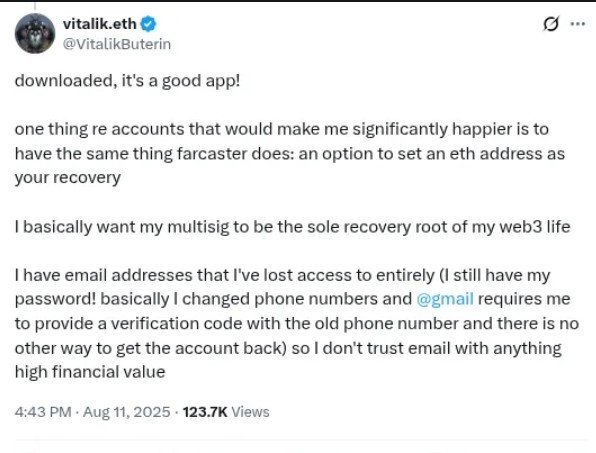Click the word Views next to 123.7K
This screenshot has width=596, height=453.
(x=250, y=412)
